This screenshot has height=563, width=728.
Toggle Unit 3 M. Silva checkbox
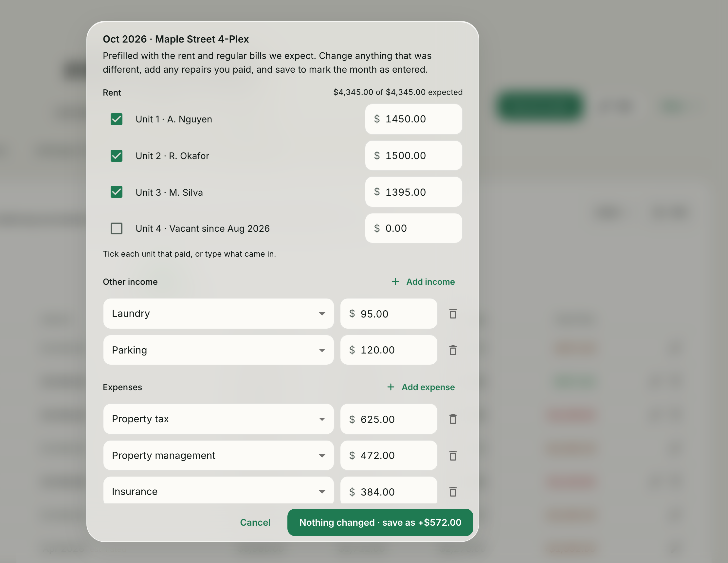(116, 192)
